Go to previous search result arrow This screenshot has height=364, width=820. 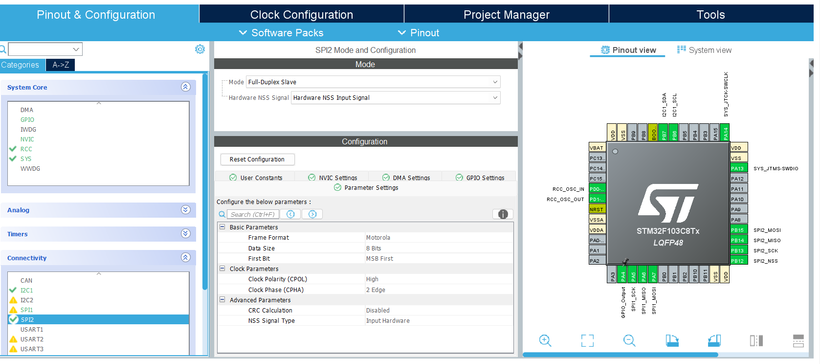(291, 214)
